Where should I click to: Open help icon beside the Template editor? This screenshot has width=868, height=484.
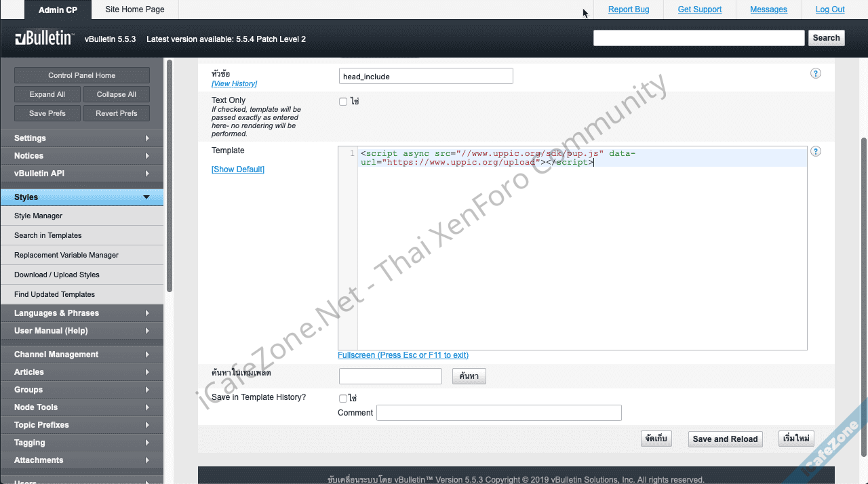(x=816, y=151)
